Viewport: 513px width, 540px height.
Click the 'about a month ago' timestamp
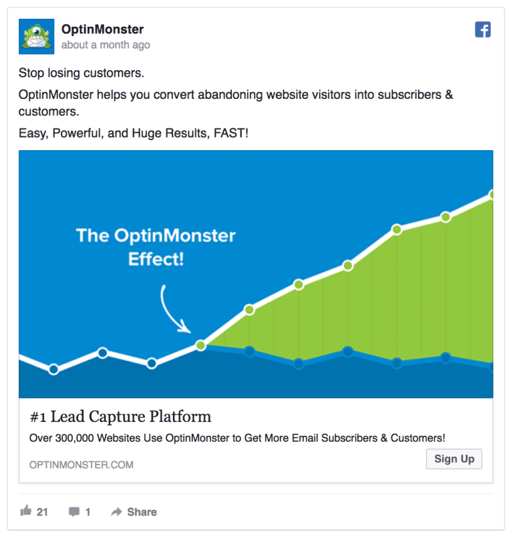pyautogui.click(x=106, y=45)
